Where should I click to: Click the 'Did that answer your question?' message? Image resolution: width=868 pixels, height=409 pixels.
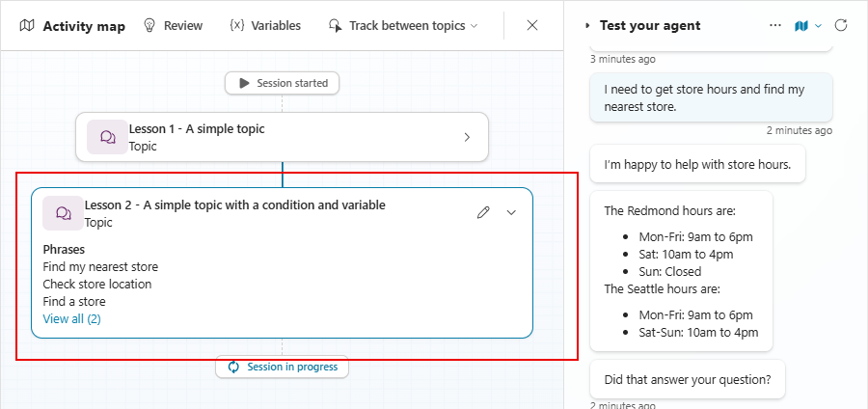pos(687,379)
